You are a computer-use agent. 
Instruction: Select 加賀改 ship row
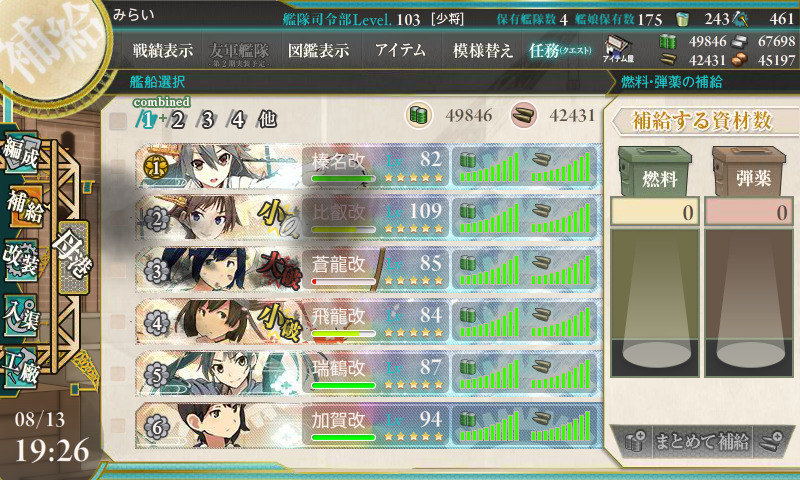tap(367, 426)
